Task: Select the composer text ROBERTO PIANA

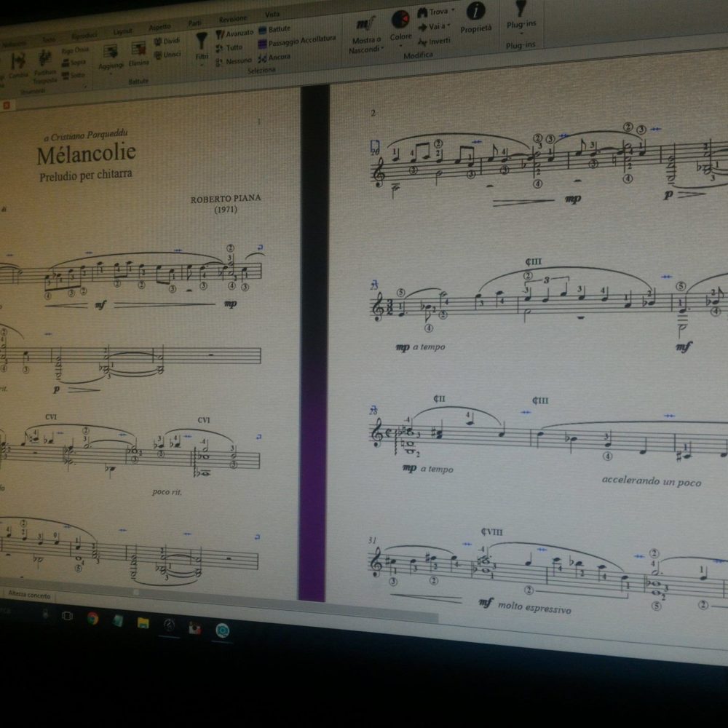Action: [226, 199]
